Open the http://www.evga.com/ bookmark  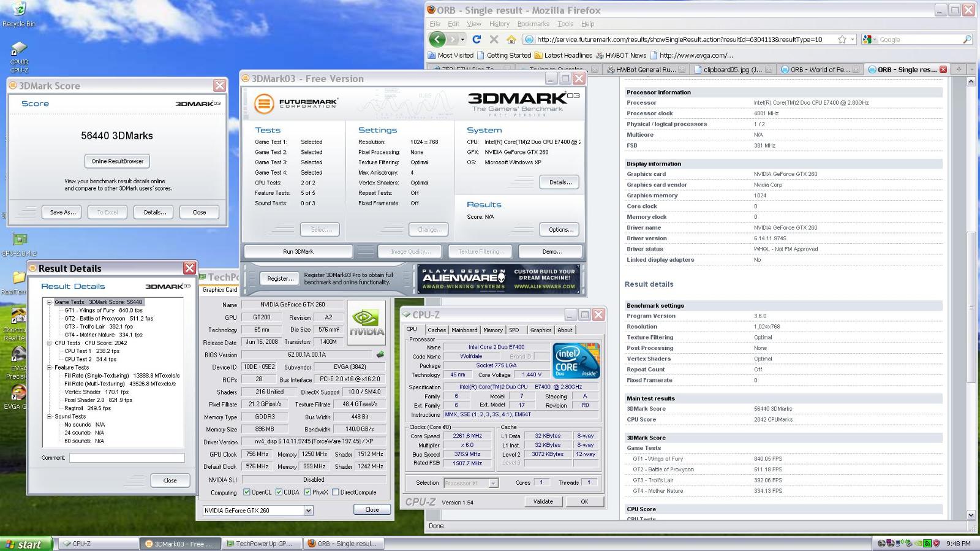pyautogui.click(x=691, y=55)
